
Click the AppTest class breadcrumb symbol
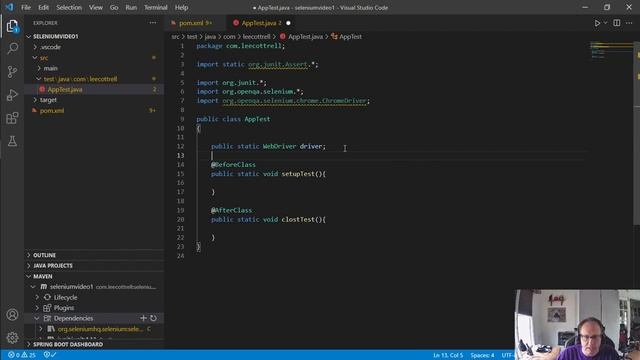[x=347, y=37]
